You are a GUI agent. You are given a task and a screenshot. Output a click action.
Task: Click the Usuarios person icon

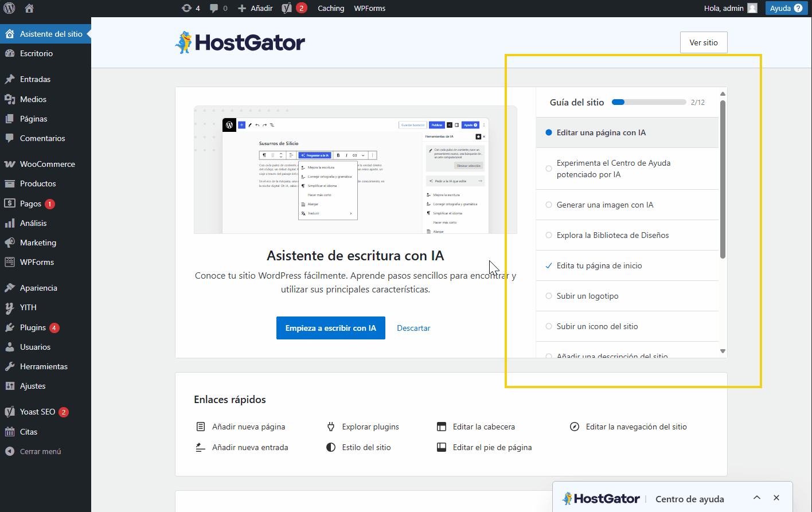coord(10,347)
